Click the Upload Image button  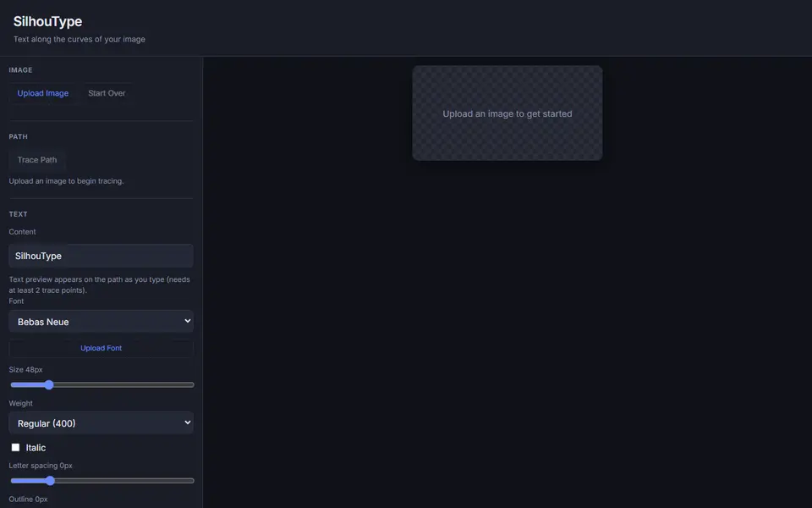(x=43, y=93)
